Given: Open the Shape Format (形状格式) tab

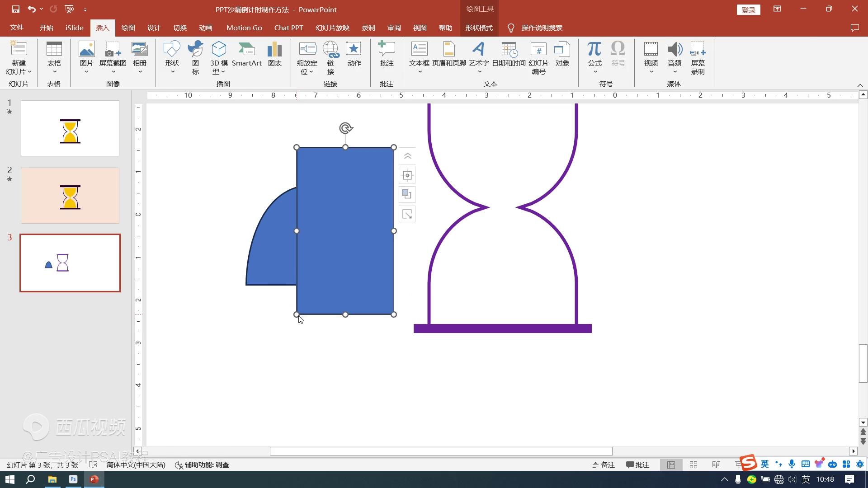Looking at the screenshot, I should 479,28.
